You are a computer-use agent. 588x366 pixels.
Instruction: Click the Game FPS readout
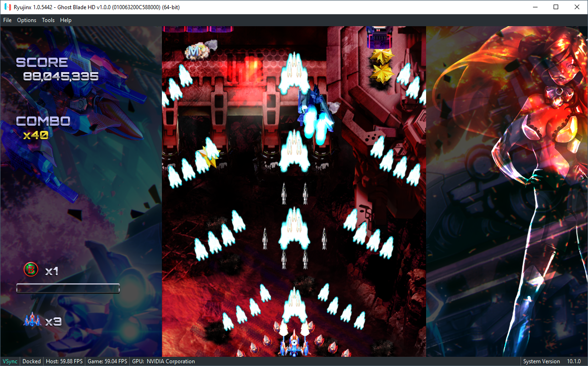107,361
